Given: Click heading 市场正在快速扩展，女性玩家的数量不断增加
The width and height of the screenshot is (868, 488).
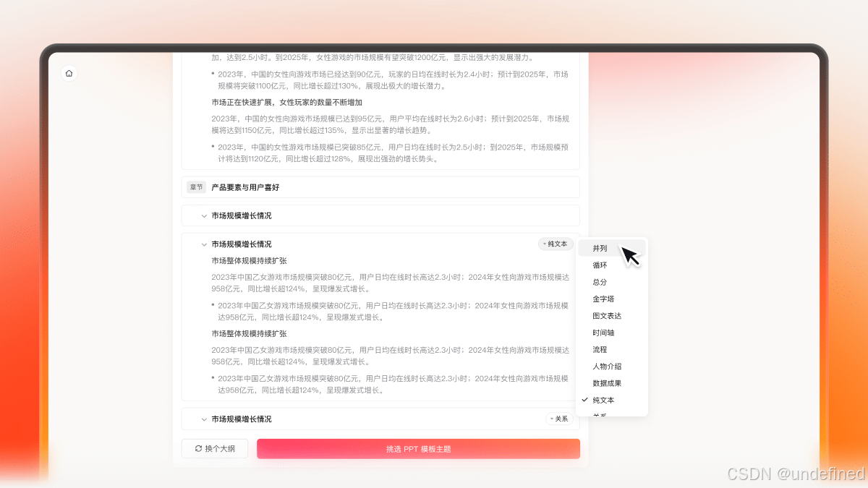Looking at the screenshot, I should [287, 102].
